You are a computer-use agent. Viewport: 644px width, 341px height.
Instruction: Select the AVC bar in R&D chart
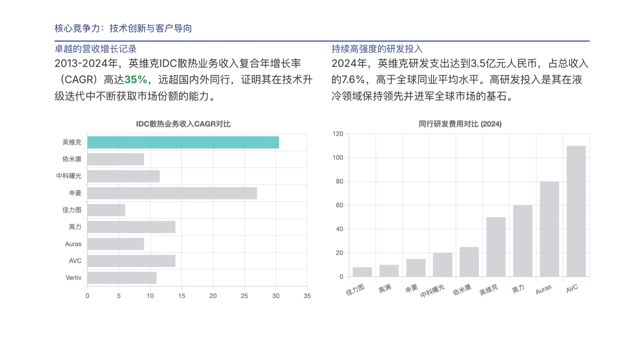(576, 211)
